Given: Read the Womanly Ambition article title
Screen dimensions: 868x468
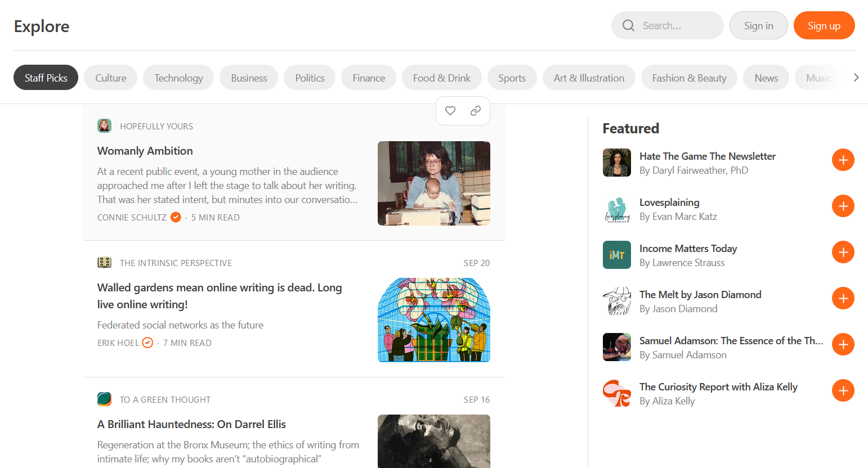Looking at the screenshot, I should click(x=145, y=151).
